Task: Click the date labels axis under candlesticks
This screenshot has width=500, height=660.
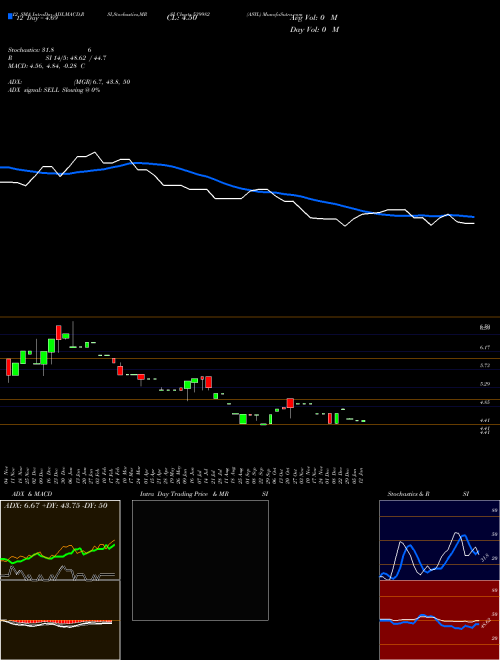Action: coord(185,474)
